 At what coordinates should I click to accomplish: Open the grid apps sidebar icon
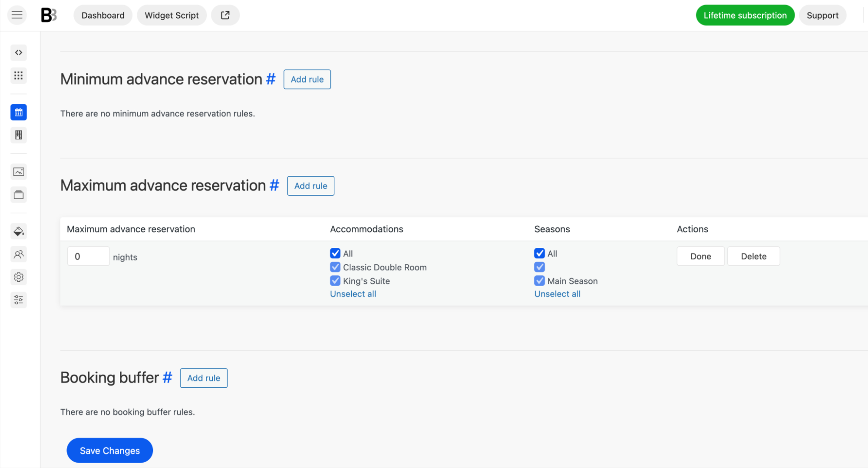pos(19,76)
